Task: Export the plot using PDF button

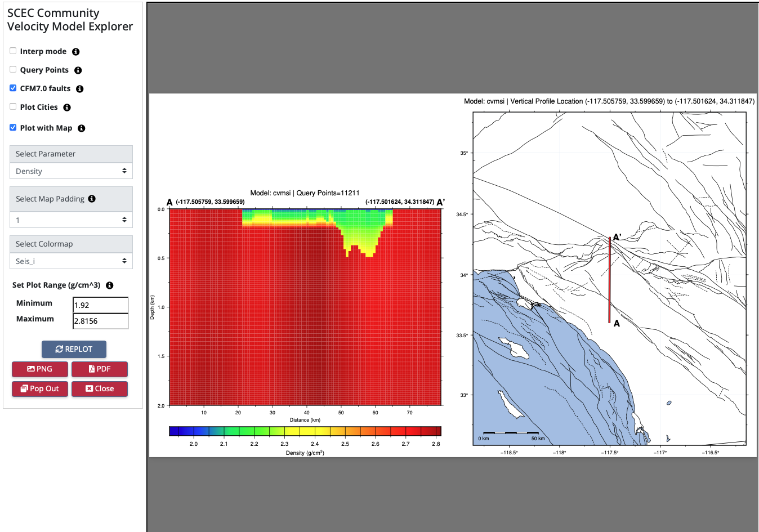Action: click(x=100, y=369)
